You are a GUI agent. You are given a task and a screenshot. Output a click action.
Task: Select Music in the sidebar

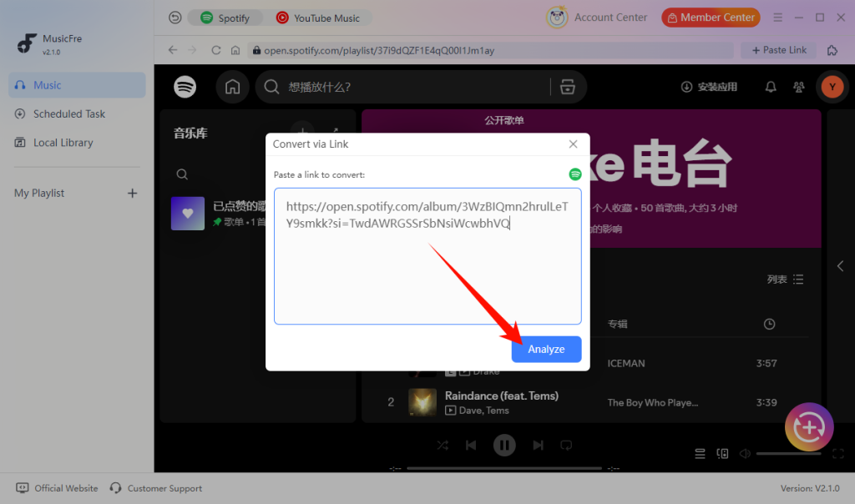[x=77, y=85]
